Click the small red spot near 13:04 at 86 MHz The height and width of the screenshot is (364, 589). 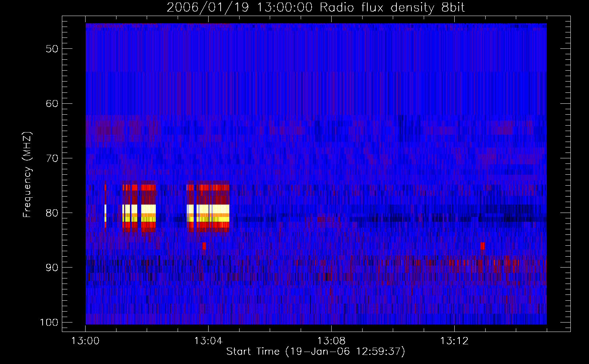click(204, 246)
